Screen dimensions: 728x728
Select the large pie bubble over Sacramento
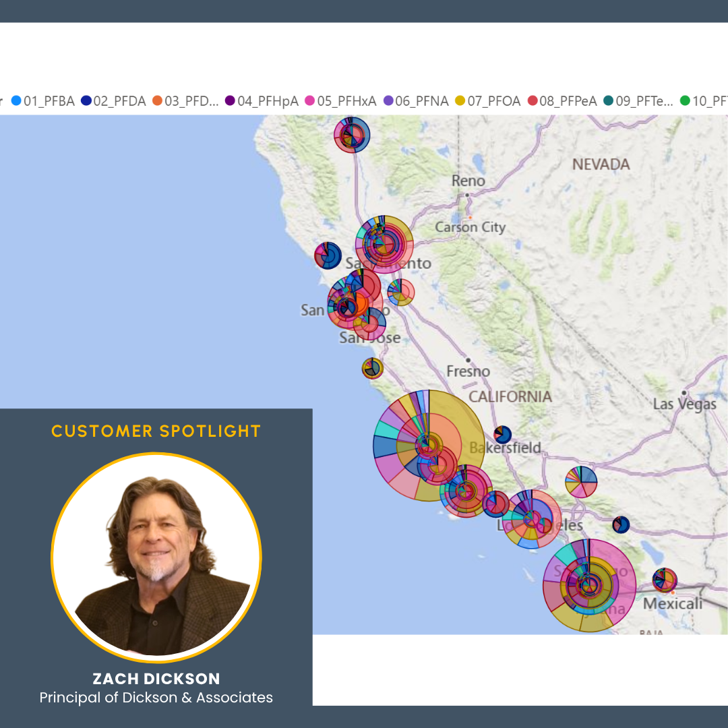[384, 244]
